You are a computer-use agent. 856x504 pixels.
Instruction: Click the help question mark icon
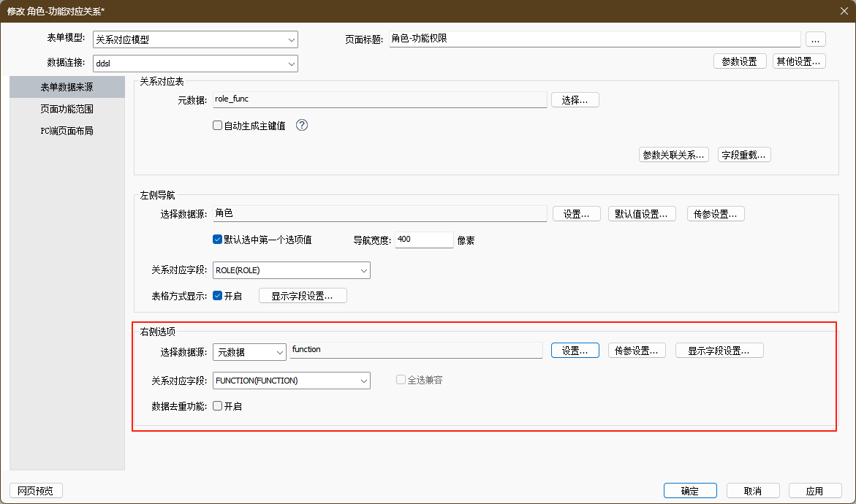(302, 125)
